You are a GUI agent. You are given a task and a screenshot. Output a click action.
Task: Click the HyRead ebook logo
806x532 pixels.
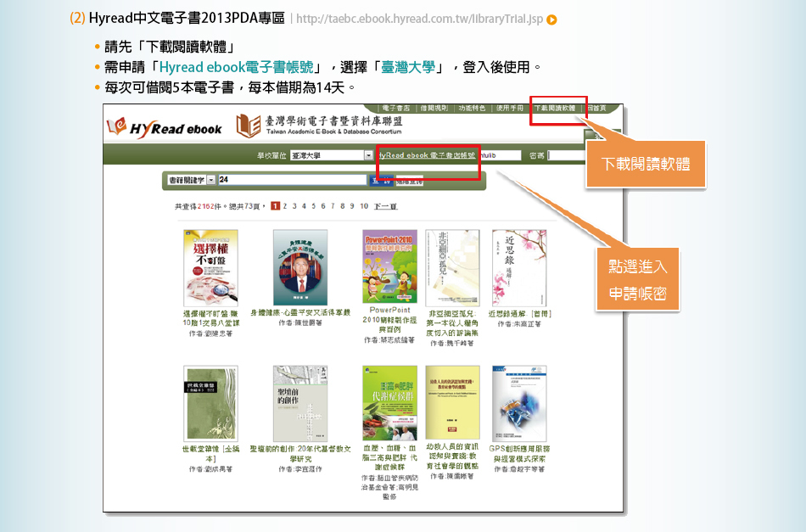point(165,127)
